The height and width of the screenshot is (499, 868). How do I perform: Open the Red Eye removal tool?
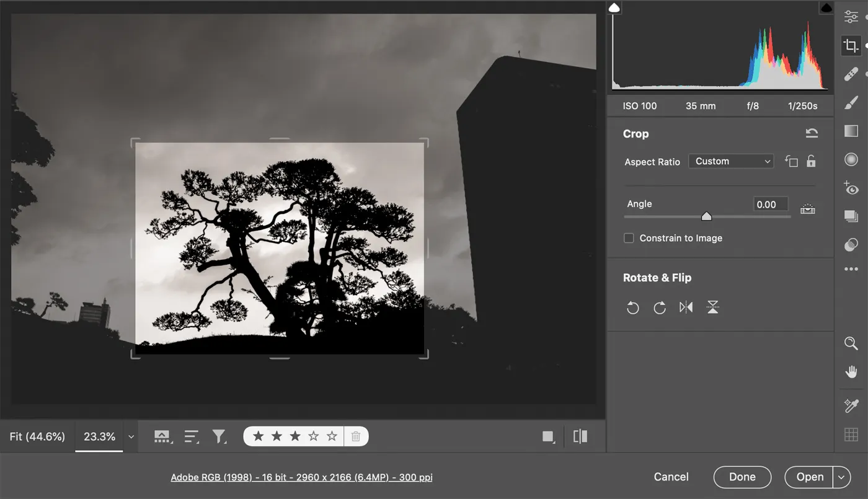(851, 188)
